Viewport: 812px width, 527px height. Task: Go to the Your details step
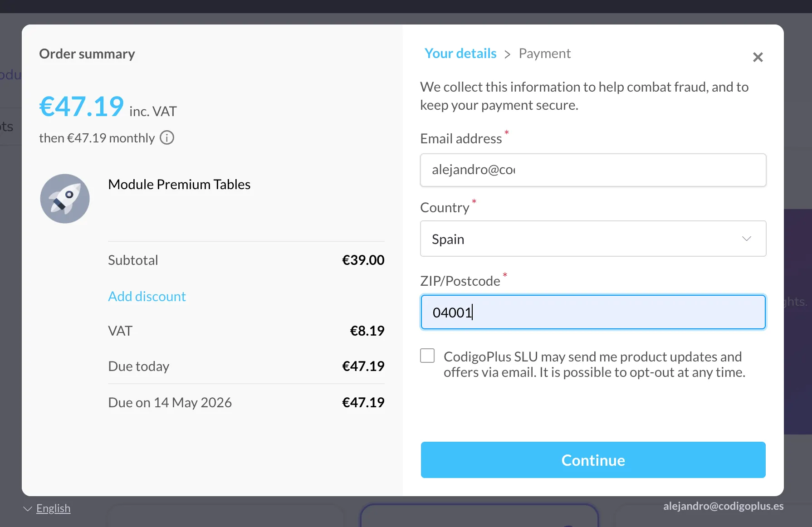[460, 54]
